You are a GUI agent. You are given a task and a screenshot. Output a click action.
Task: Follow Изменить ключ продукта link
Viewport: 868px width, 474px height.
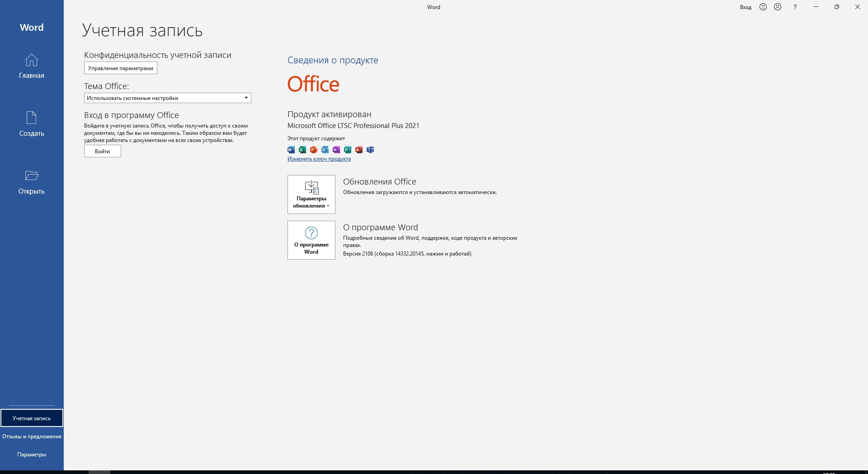319,159
